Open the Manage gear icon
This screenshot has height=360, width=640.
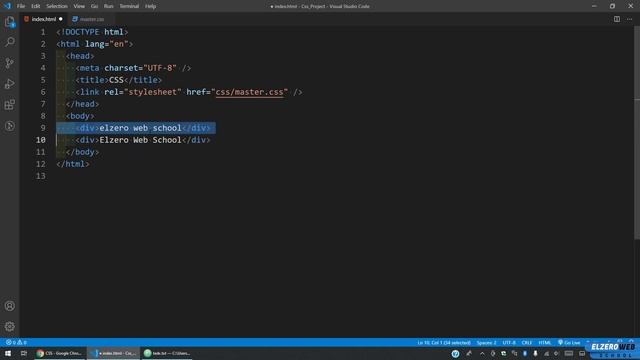pos(10,327)
